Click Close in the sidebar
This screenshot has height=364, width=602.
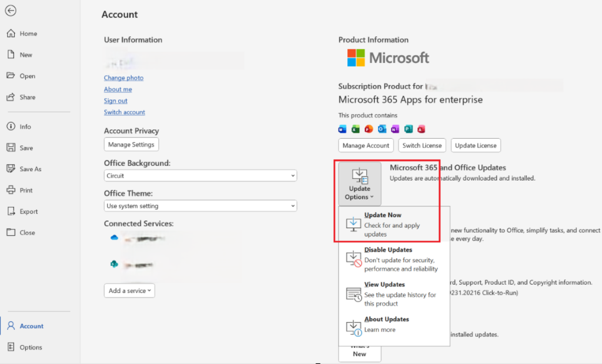[21, 232]
